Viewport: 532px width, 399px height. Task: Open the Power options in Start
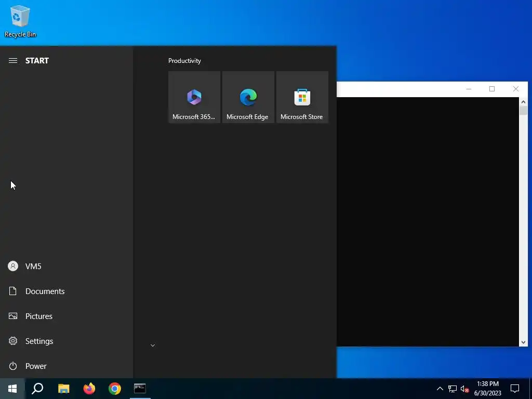click(66, 366)
